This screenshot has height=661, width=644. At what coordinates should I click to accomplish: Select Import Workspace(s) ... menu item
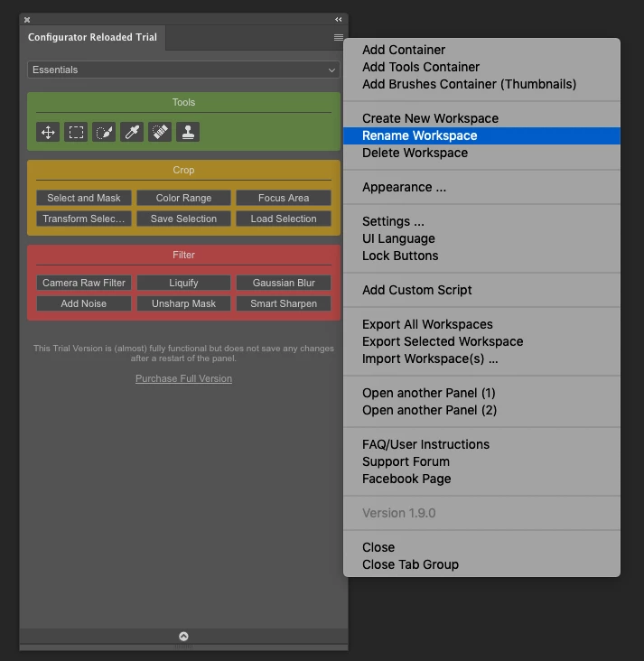pyautogui.click(x=481, y=358)
